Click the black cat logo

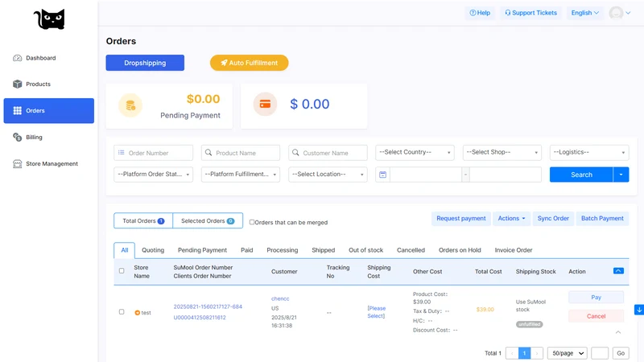point(49,19)
